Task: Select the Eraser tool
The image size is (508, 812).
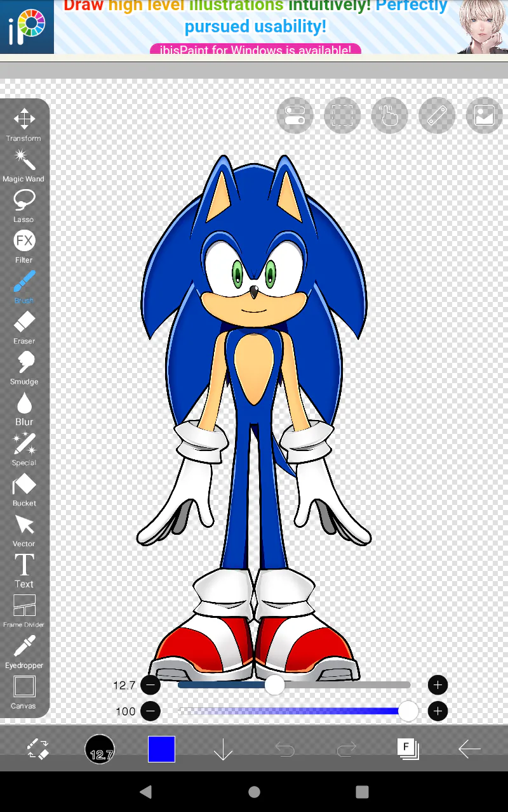Action: click(24, 327)
